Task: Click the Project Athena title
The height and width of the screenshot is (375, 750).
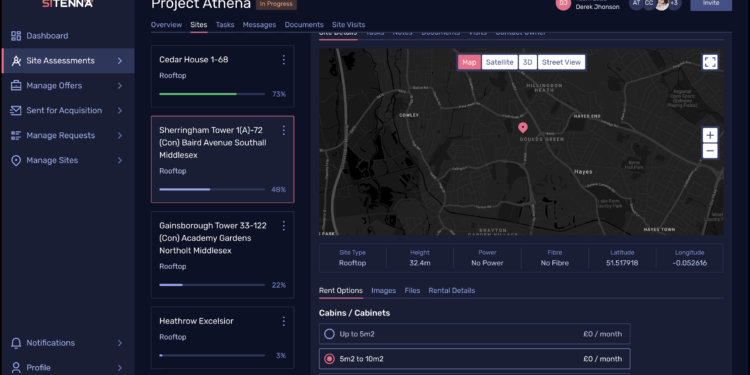Action: coord(201,4)
